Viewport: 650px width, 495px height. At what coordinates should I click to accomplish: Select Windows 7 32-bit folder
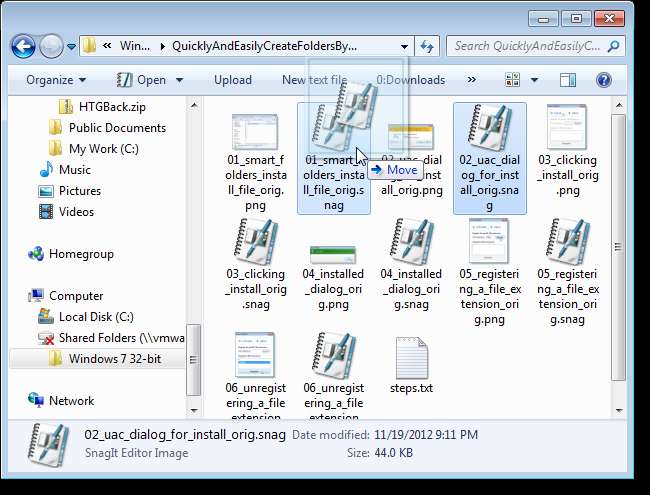(97, 359)
